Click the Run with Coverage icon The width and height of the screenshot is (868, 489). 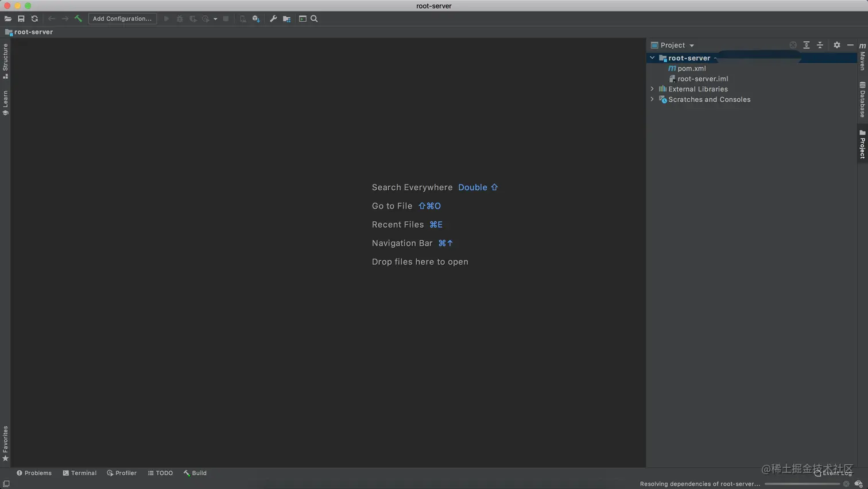[x=193, y=19]
